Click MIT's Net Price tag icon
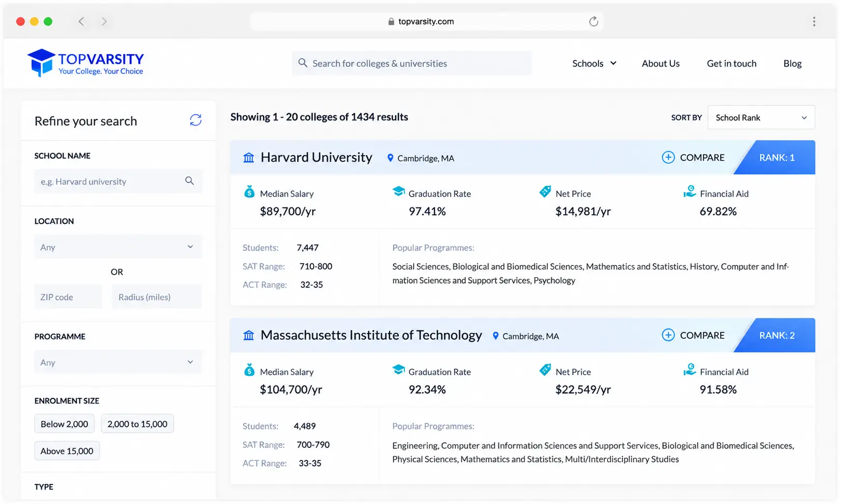This screenshot has width=841, height=504. tap(545, 370)
